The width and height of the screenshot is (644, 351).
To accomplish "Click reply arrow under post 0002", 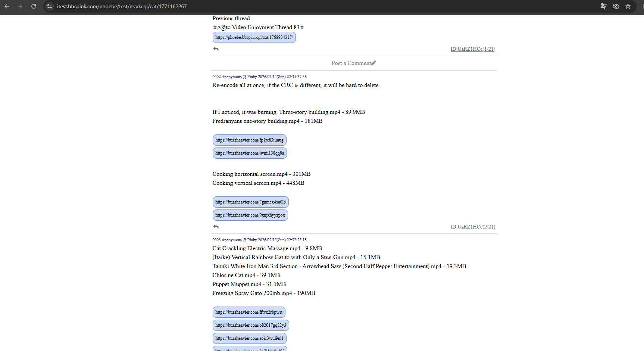I will pyautogui.click(x=216, y=227).
